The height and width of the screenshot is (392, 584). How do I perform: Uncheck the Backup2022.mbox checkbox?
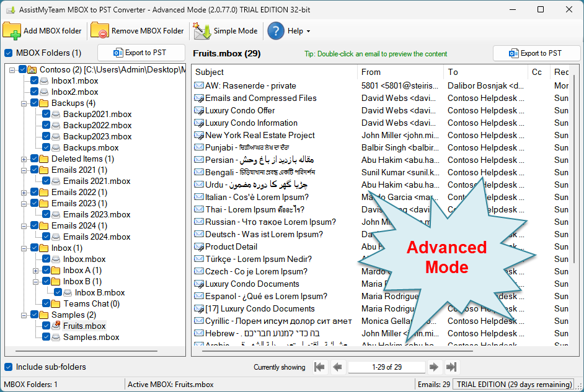point(46,125)
